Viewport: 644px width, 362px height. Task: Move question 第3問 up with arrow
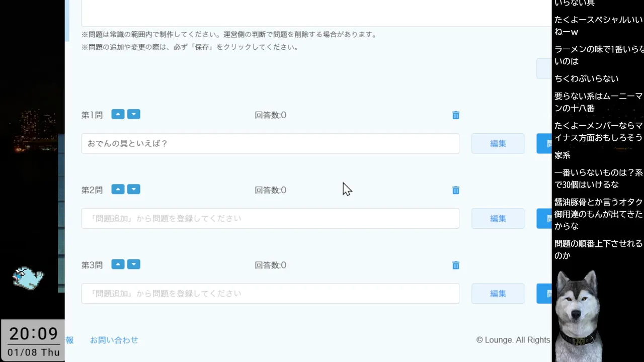[x=118, y=264]
